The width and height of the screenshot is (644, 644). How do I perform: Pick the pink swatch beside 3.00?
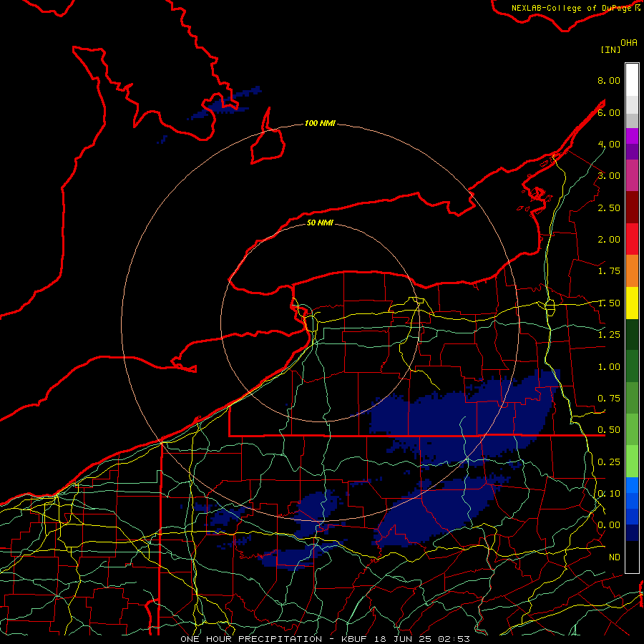coord(632,176)
